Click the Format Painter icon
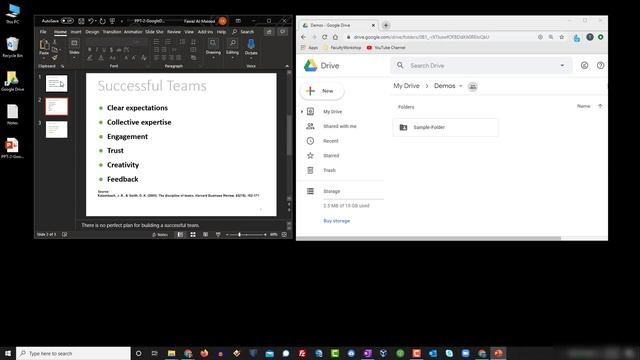This screenshot has height=360, width=640. coord(54,57)
